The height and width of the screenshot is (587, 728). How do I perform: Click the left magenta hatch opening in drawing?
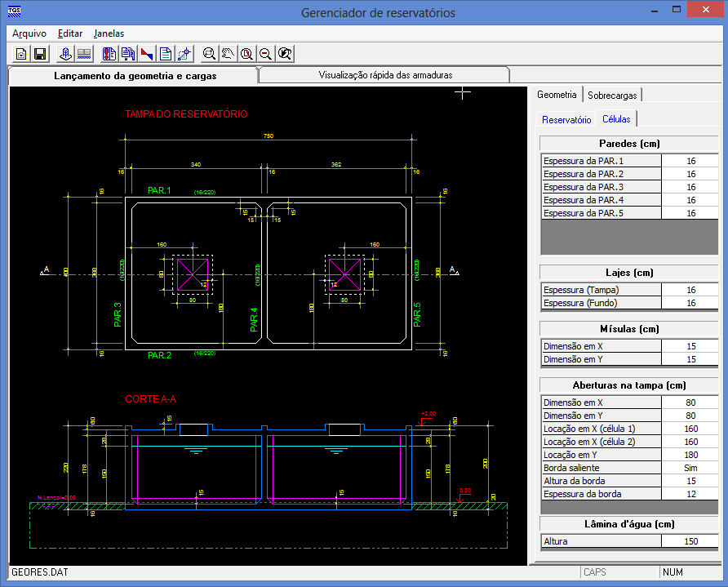(193, 275)
